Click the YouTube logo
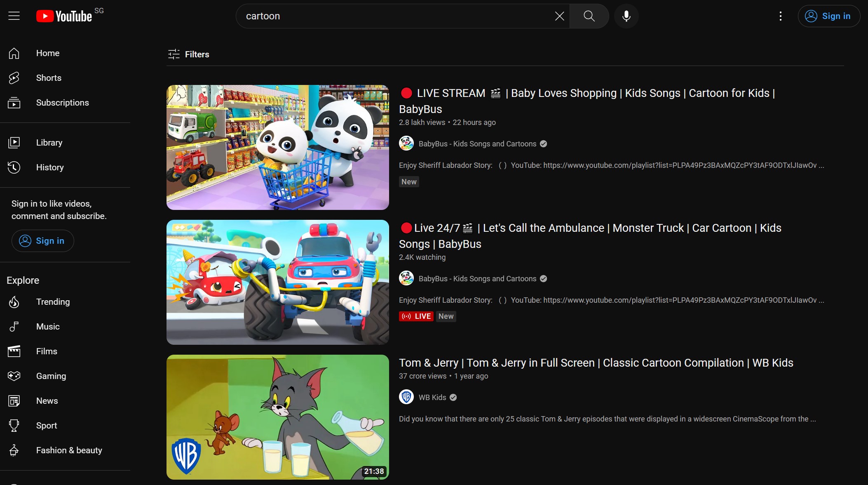The image size is (868, 485). click(x=64, y=16)
